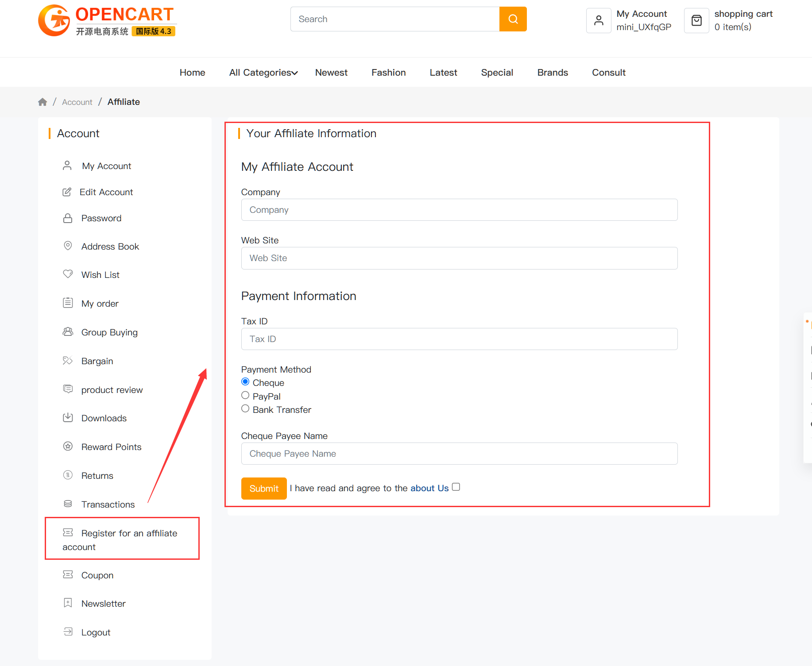Click the OpenCart logo

(x=107, y=20)
